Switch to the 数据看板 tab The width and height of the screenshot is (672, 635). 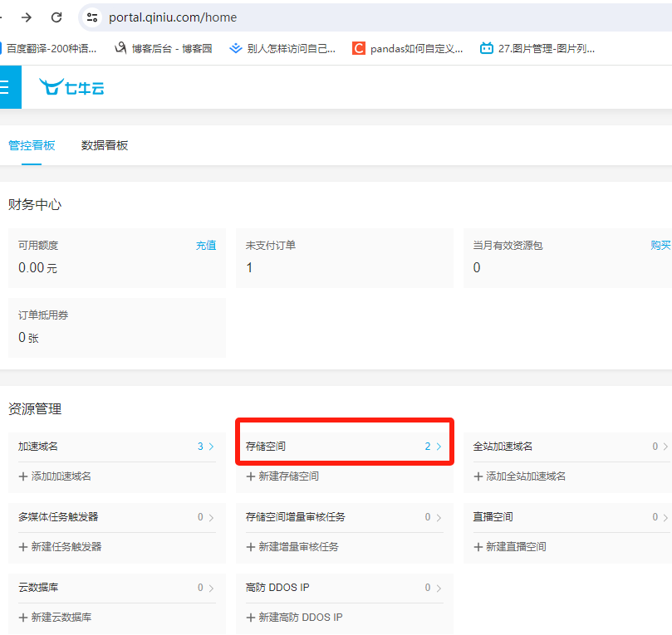pos(105,145)
